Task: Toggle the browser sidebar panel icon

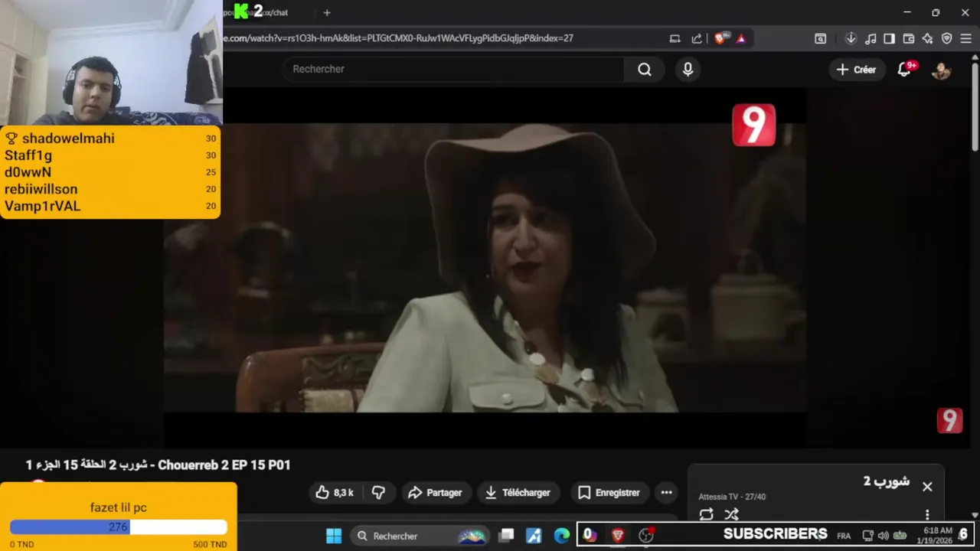Action: click(889, 38)
